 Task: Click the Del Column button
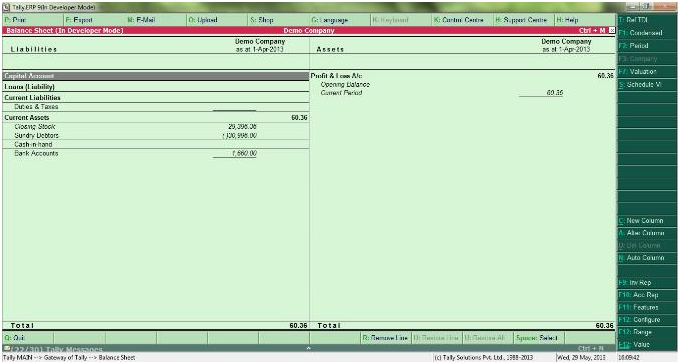[647, 246]
